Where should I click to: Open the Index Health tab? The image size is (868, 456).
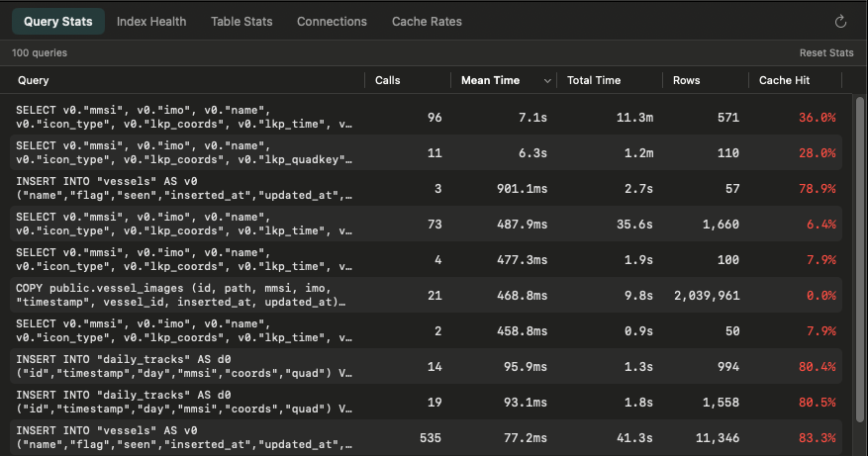(151, 22)
